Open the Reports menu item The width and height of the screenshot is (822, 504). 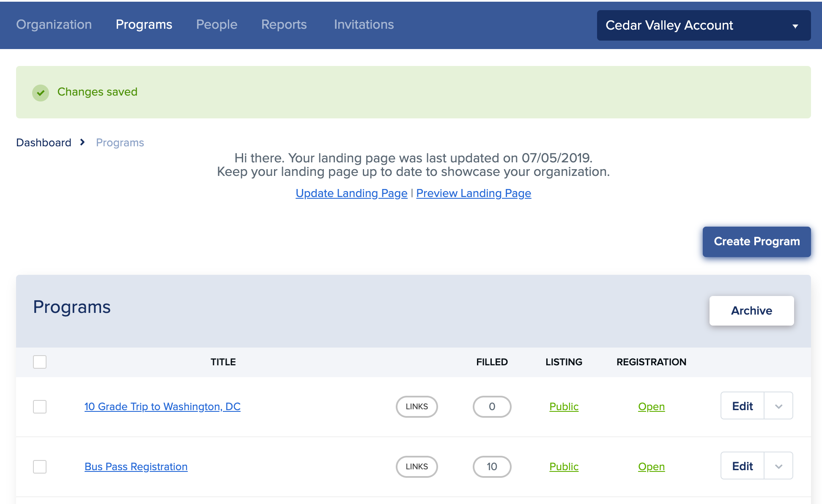point(284,25)
